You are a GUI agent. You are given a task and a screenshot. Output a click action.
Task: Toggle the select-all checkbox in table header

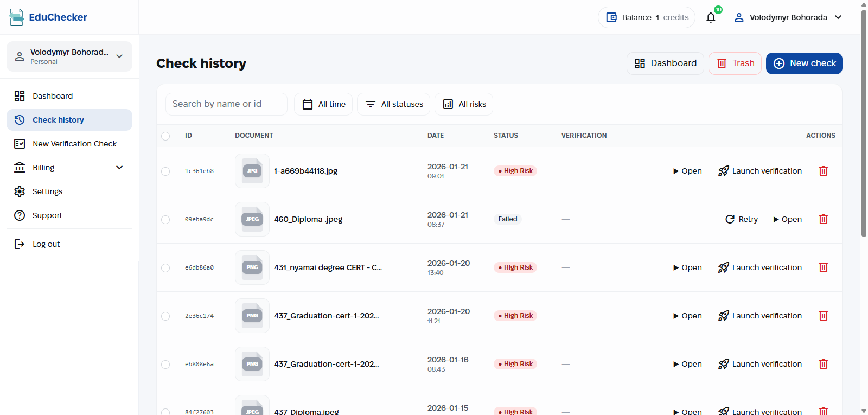(165, 136)
